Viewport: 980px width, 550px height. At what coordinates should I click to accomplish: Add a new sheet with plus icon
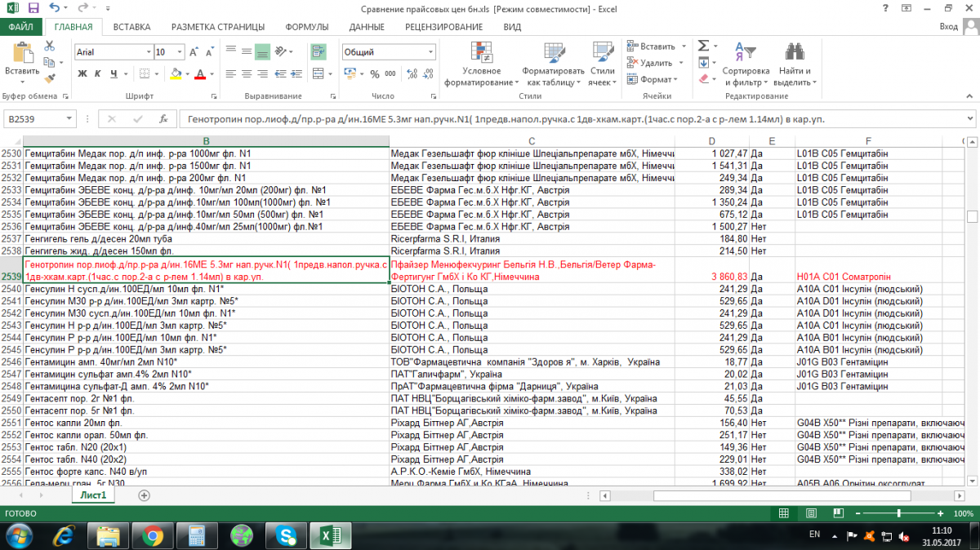pyautogui.click(x=145, y=495)
